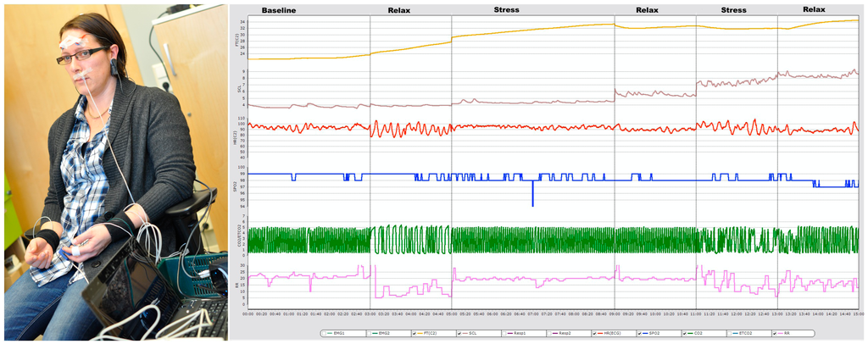Select the pink RR legend color line
The image size is (868, 344).
click(781, 334)
